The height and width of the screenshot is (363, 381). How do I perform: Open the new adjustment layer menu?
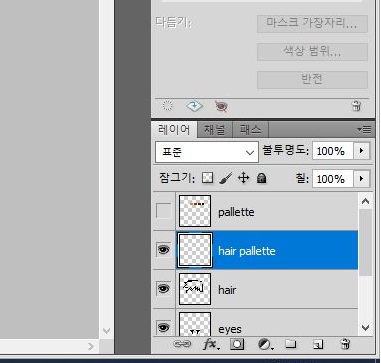coord(266,344)
